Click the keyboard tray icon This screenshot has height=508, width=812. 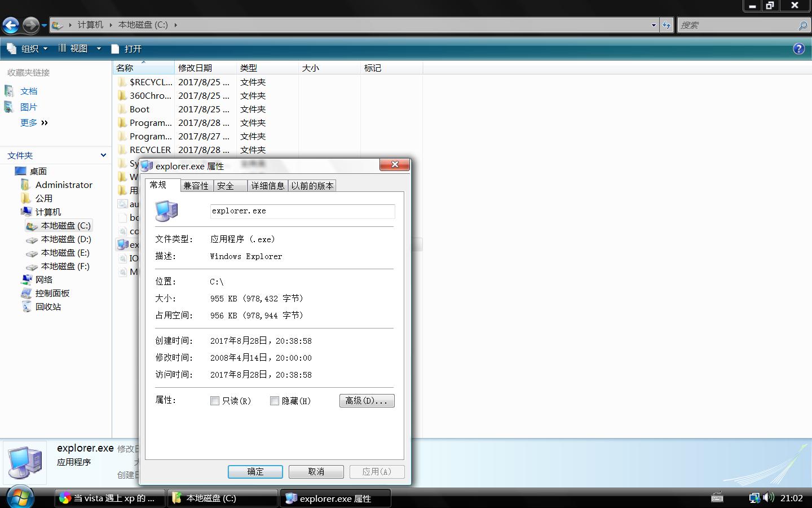coord(717,498)
